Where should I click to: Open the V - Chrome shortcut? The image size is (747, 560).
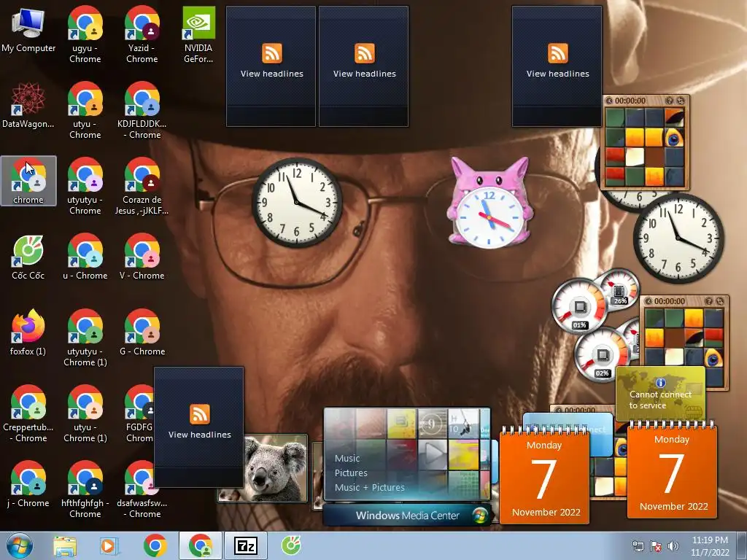pyautogui.click(x=142, y=257)
